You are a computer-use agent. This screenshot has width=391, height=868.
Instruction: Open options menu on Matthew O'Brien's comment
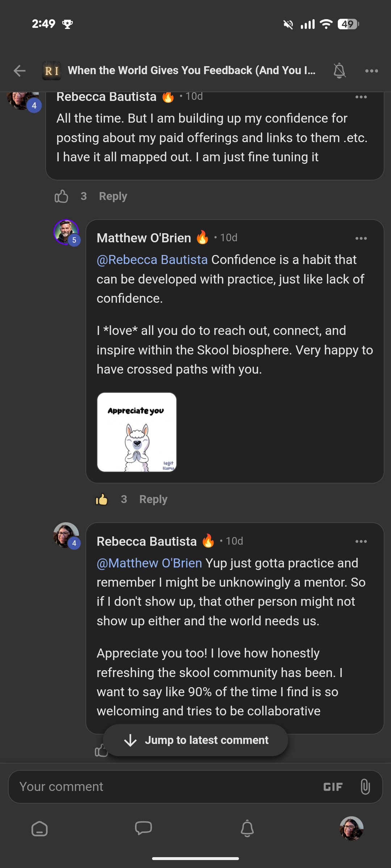361,238
